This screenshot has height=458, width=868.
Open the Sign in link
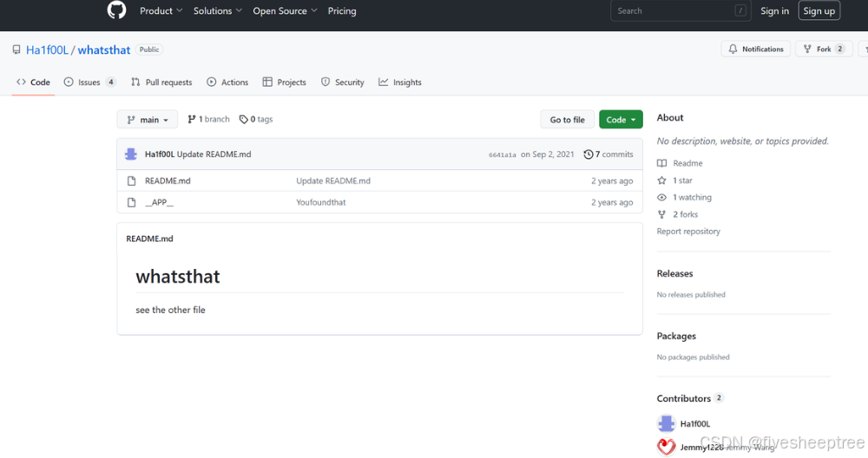click(x=774, y=10)
